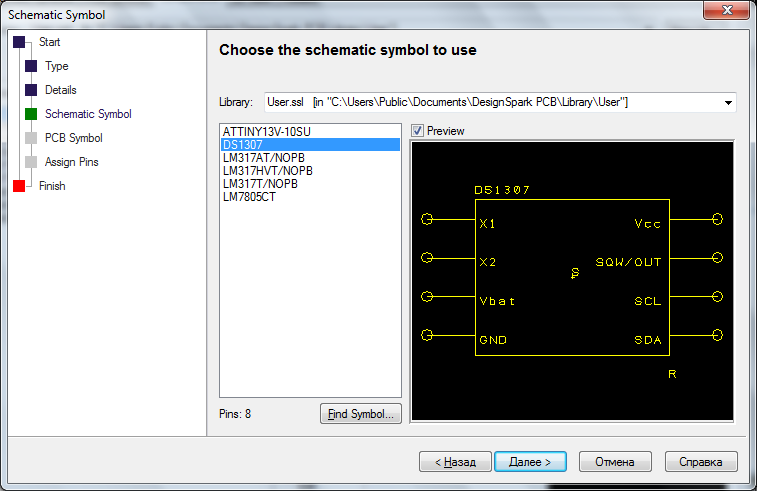Select the gray Assign Pins step square
Viewport: 757px width, 491px height.
point(31,162)
